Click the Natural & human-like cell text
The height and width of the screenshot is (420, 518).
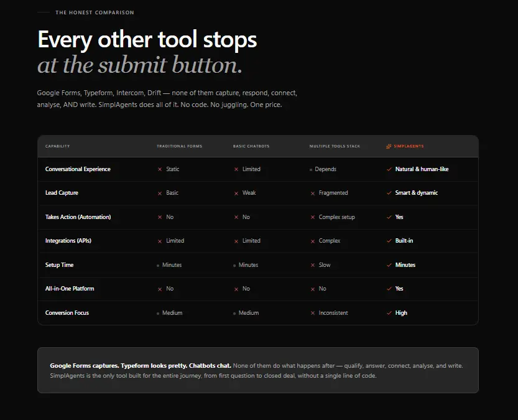pos(422,169)
